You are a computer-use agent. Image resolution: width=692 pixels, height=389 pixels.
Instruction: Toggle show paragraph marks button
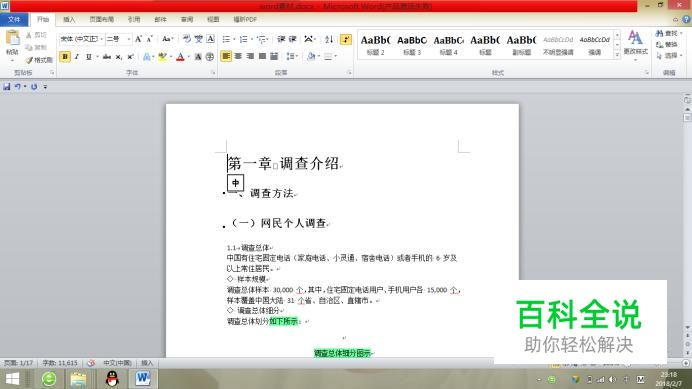click(x=346, y=39)
